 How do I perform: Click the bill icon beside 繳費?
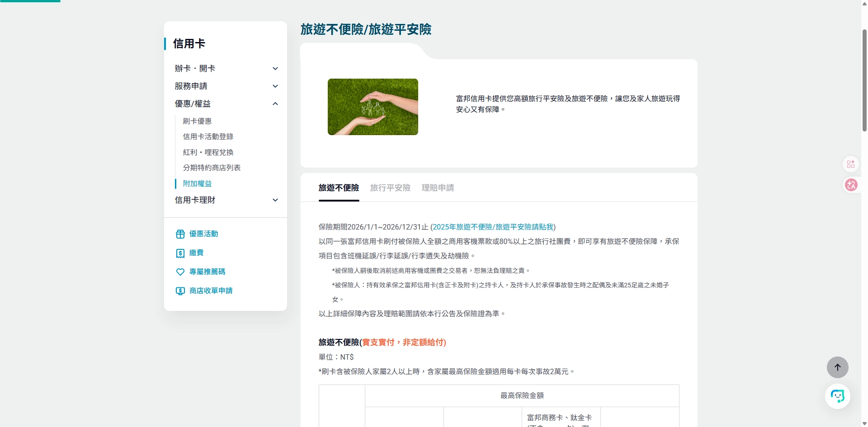(180, 253)
